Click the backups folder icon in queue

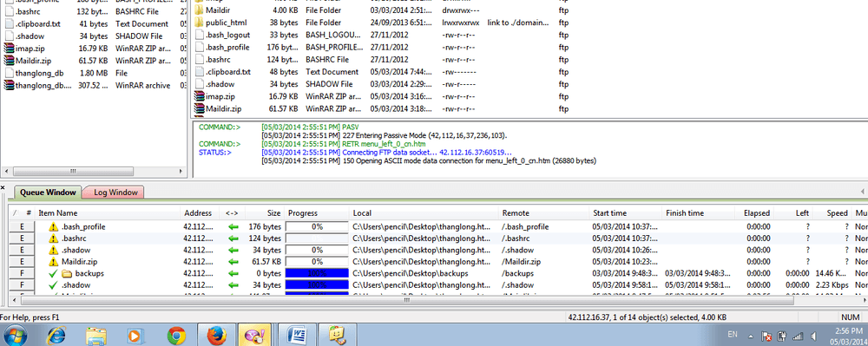(x=67, y=274)
